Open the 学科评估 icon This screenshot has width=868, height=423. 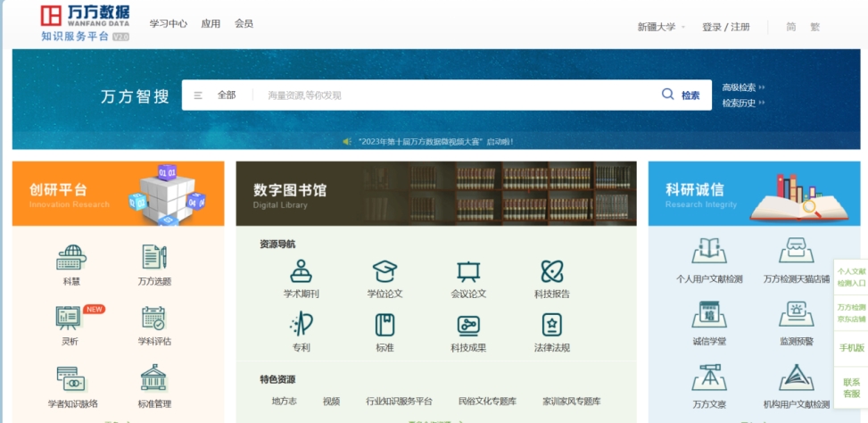(154, 318)
